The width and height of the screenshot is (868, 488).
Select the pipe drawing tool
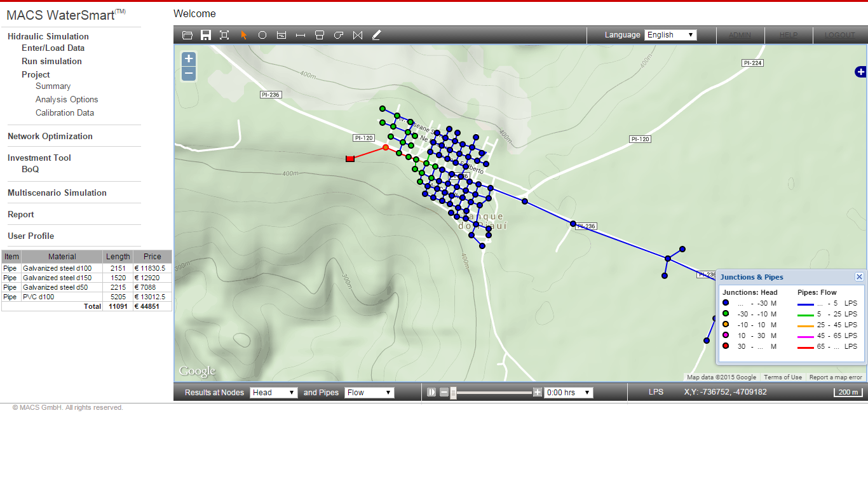click(301, 36)
